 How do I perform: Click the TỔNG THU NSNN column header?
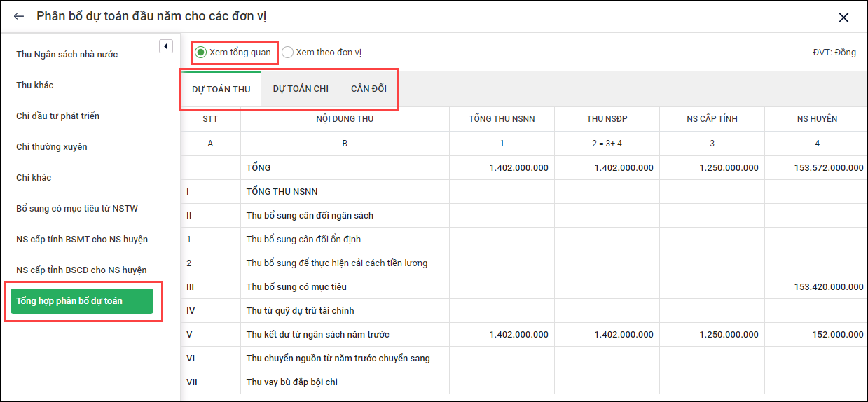click(x=502, y=119)
